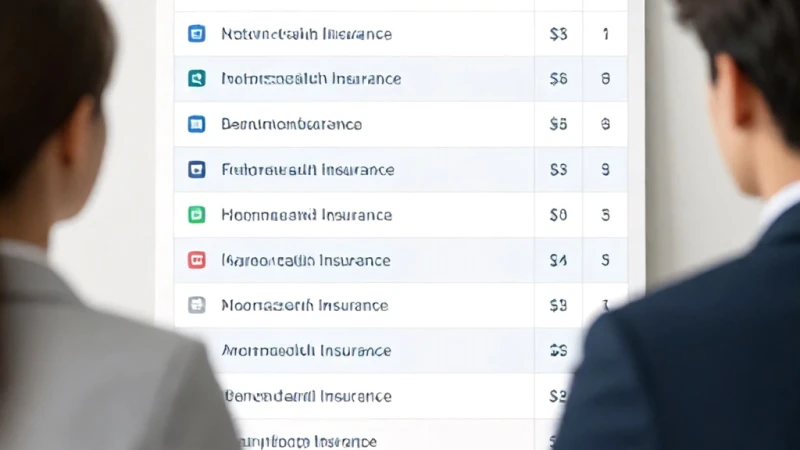Open the Hoonnaeard Insurance entry

pos(307,215)
